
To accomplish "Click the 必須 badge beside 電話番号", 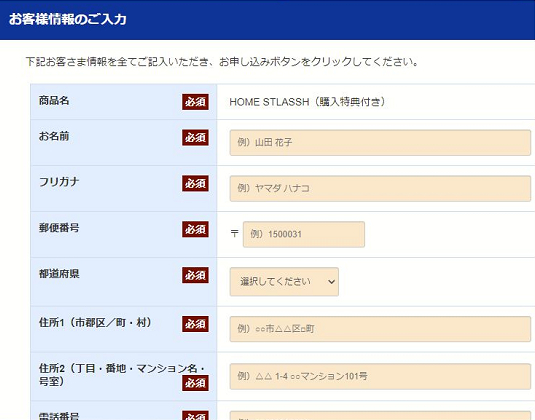I will click(x=195, y=416).
